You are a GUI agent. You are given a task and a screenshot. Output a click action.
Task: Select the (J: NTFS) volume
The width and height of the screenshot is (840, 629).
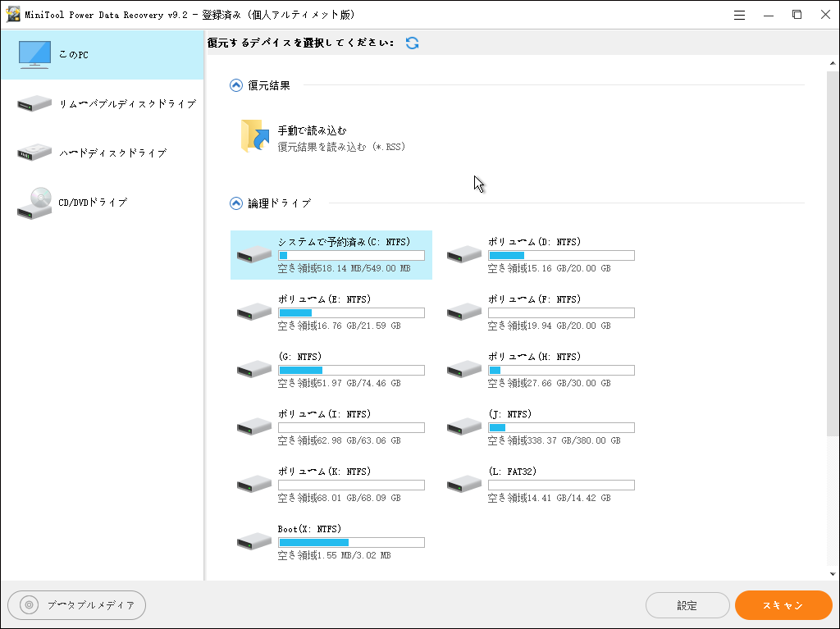[541, 427]
